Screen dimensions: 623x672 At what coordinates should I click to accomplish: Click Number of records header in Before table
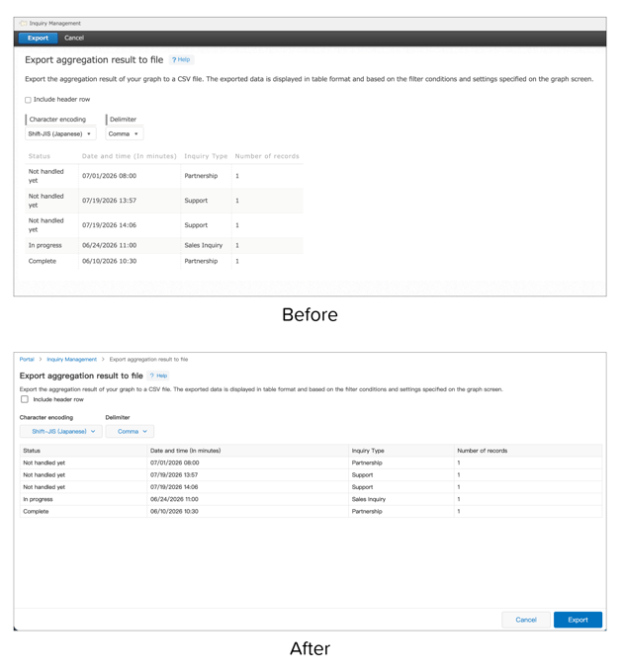coord(267,156)
